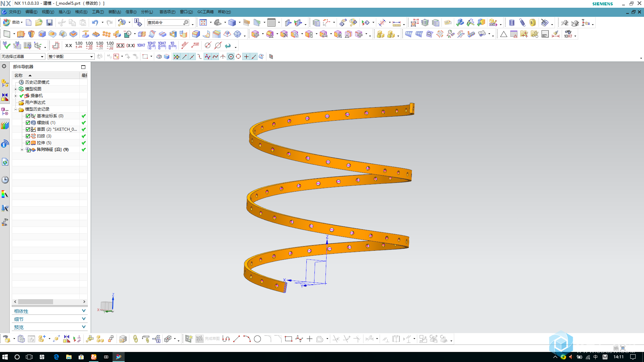Click the Fit view icon

[203, 23]
